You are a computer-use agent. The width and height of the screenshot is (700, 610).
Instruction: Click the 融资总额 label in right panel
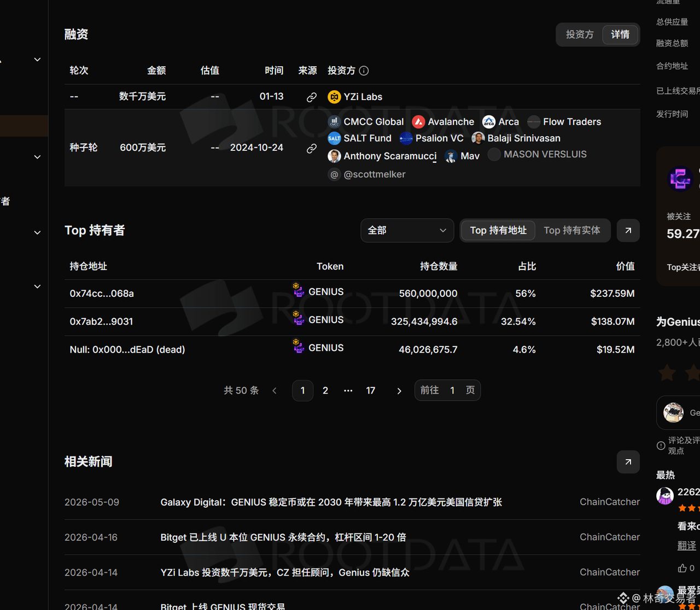pyautogui.click(x=672, y=43)
